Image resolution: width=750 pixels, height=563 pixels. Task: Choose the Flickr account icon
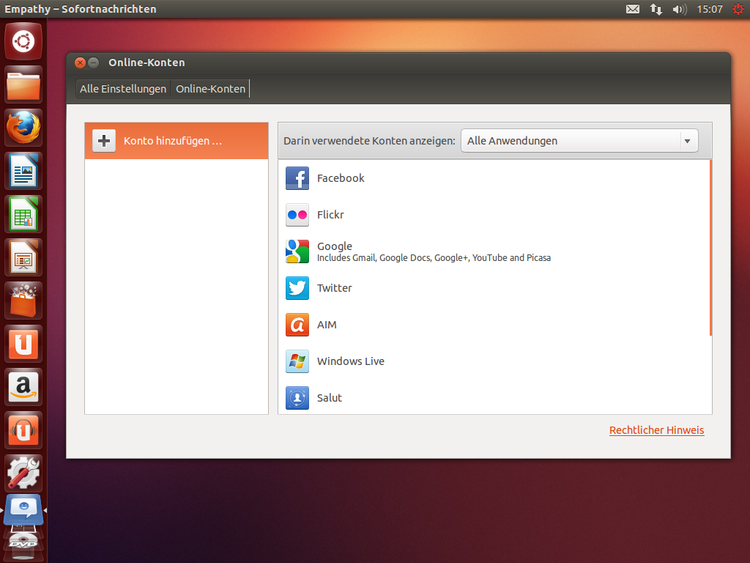[x=297, y=215]
